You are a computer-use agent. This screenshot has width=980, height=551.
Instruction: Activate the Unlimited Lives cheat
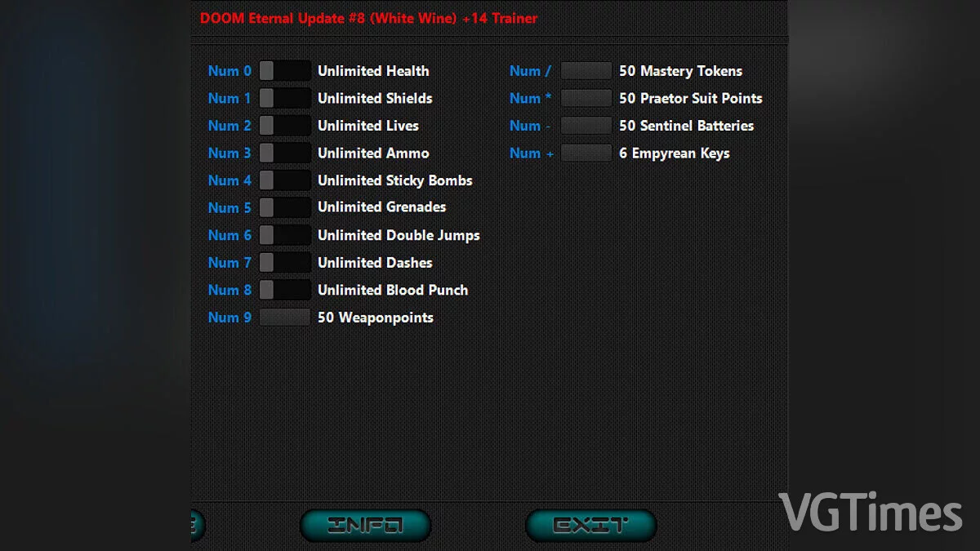pyautogui.click(x=284, y=126)
